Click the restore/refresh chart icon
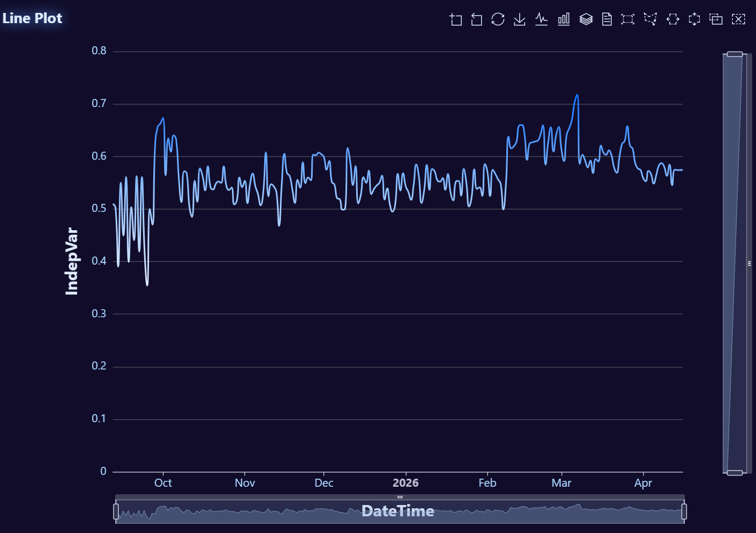Image resolution: width=756 pixels, height=533 pixels. (498, 19)
